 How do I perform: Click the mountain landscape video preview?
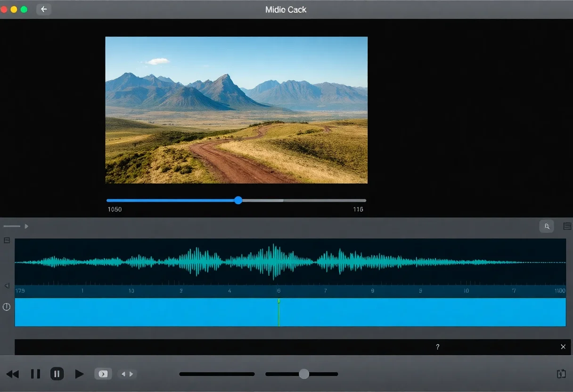pyautogui.click(x=236, y=110)
